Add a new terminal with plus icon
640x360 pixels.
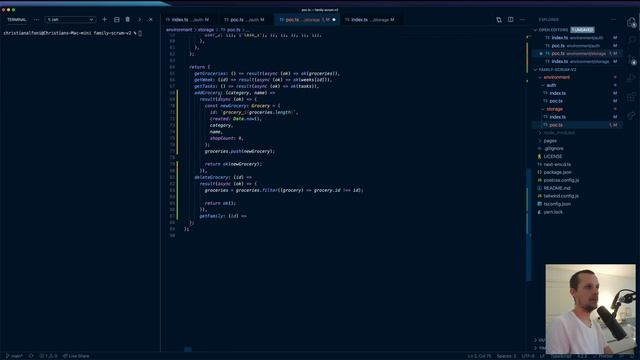click(x=104, y=19)
